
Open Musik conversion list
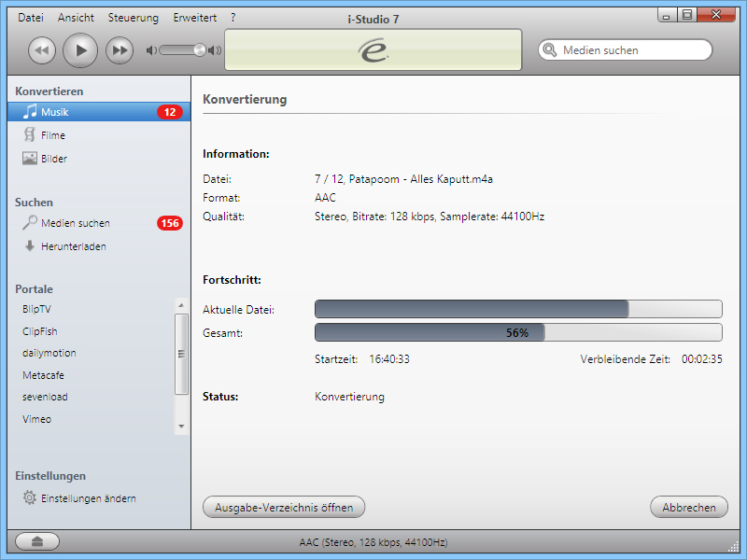pos(54,112)
